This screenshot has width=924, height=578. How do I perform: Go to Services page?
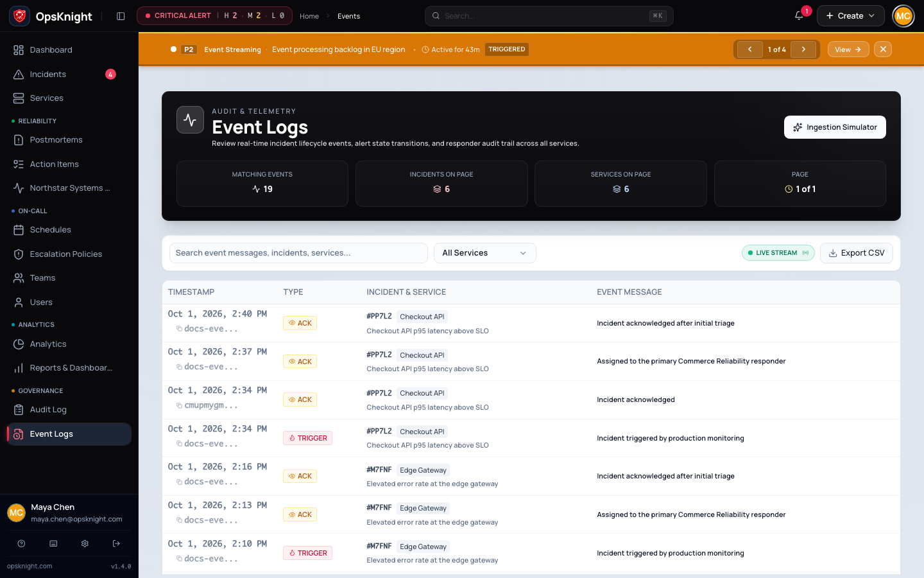(x=69, y=98)
